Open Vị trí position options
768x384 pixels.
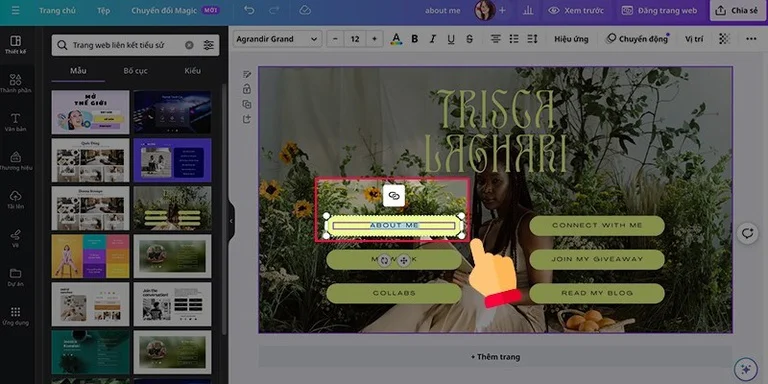[x=694, y=39]
